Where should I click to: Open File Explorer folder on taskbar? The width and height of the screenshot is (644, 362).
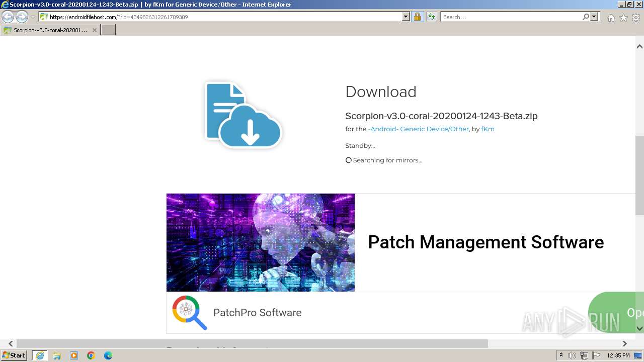(x=57, y=355)
